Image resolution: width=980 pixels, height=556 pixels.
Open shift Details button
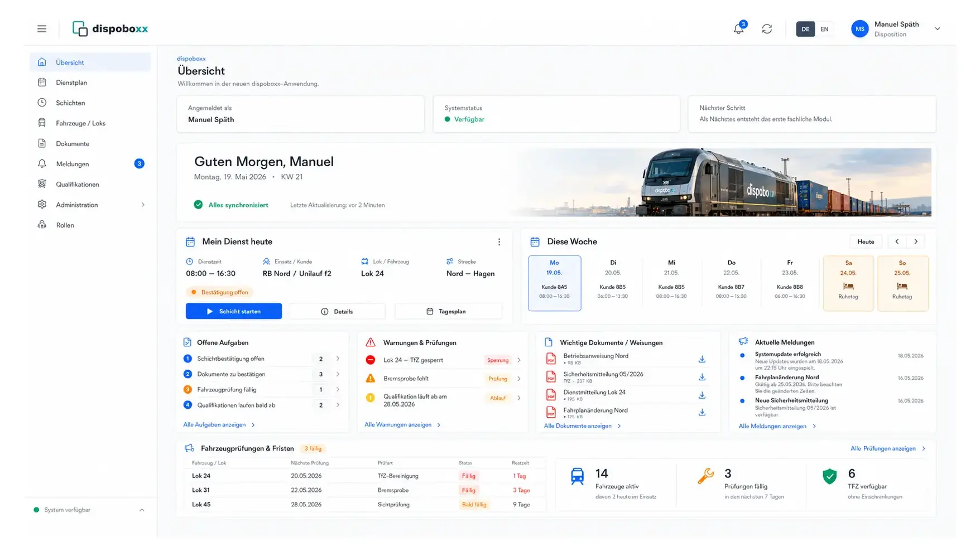(337, 311)
